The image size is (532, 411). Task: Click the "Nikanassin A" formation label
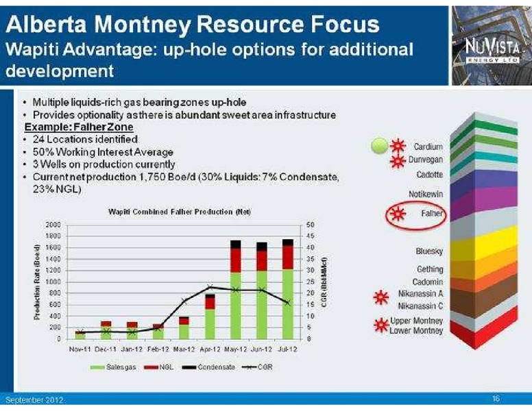(x=421, y=294)
